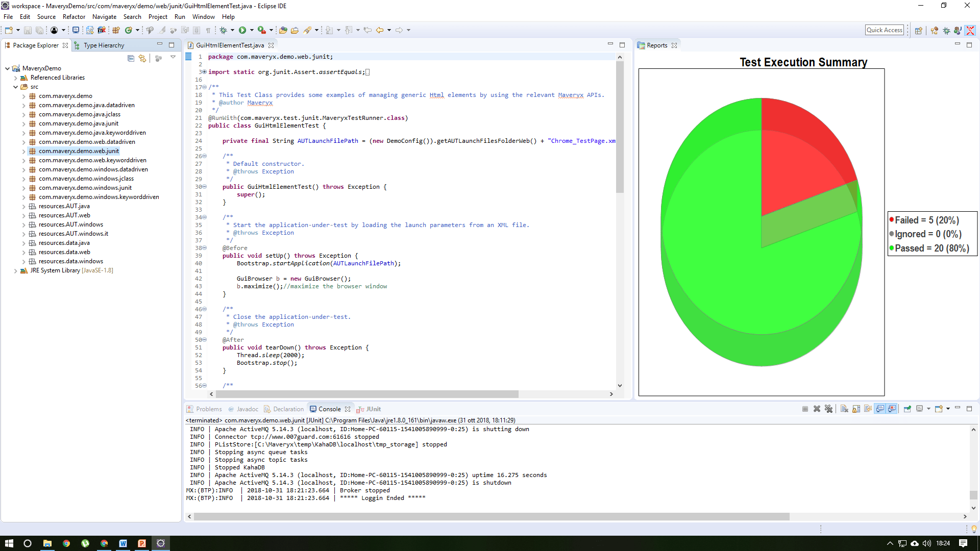The height and width of the screenshot is (551, 980).
Task: Click the New file wizard icon
Action: pyautogui.click(x=9, y=30)
